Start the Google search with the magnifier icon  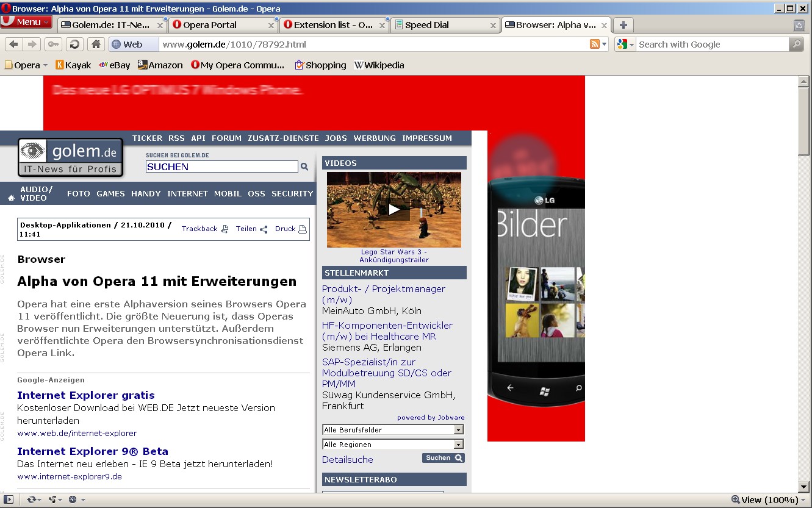click(x=797, y=44)
